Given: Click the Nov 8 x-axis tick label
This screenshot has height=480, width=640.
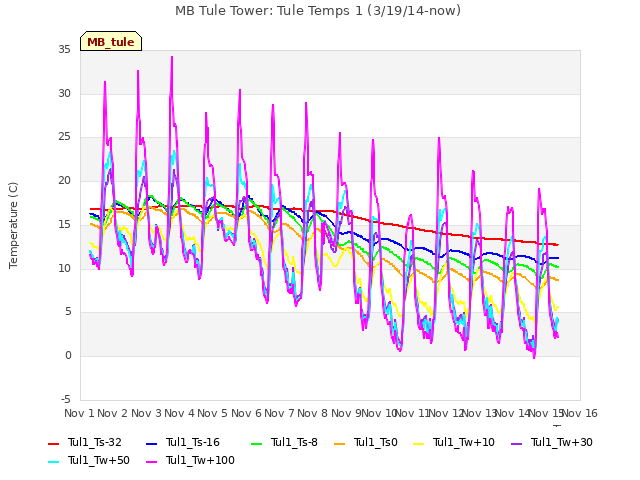Looking at the screenshot, I should click(x=313, y=413).
